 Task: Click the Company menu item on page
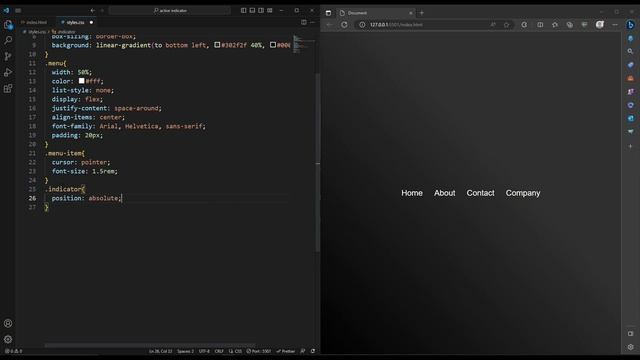coord(523,193)
